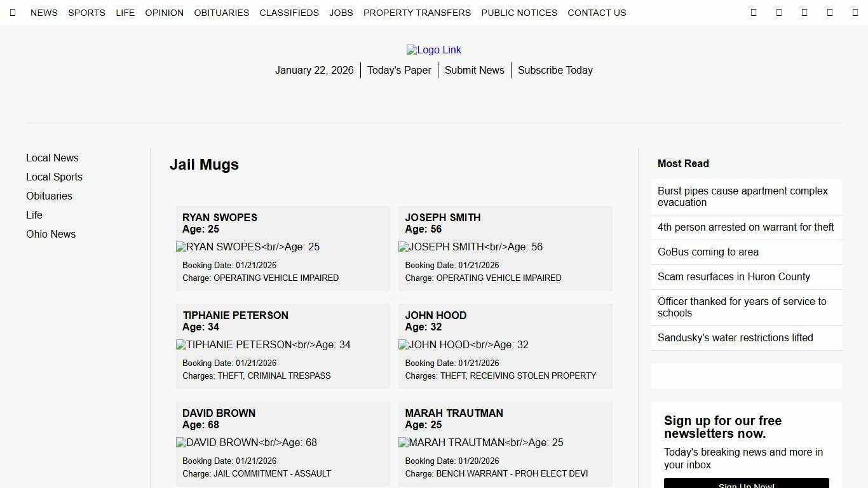Go to Ohio News sidebar link
Screen dimensions: 868x488
coord(51,234)
